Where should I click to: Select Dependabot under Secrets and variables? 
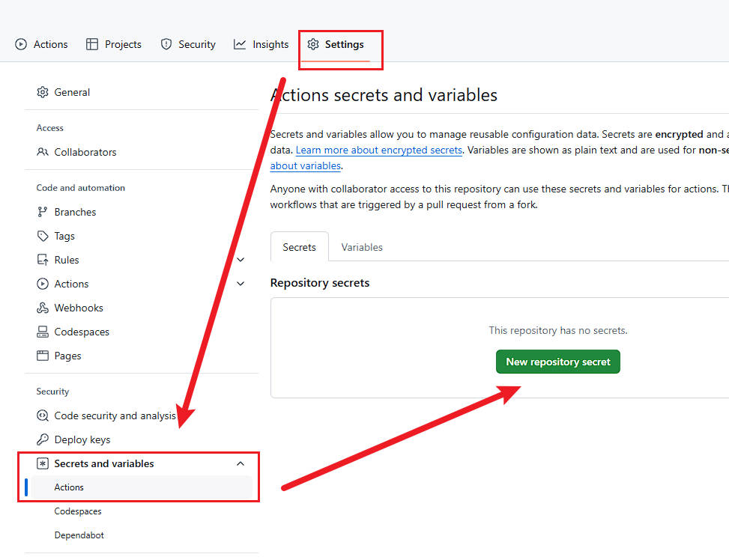click(x=79, y=535)
